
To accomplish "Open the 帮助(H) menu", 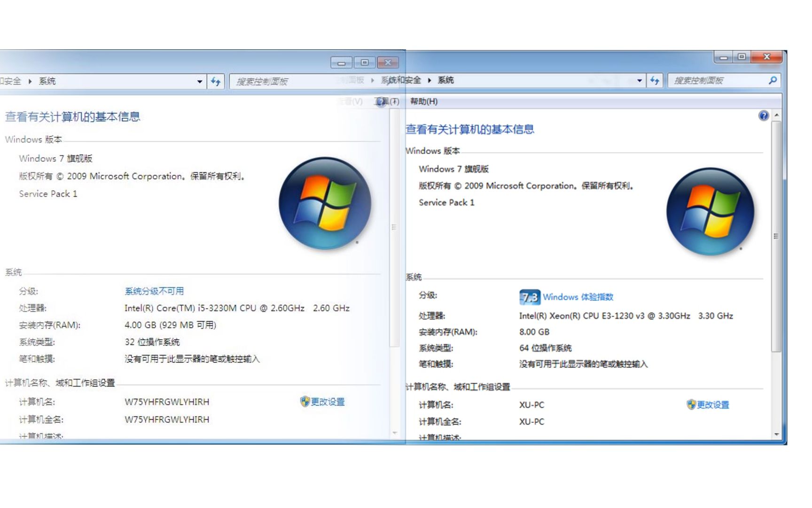I will click(x=424, y=102).
